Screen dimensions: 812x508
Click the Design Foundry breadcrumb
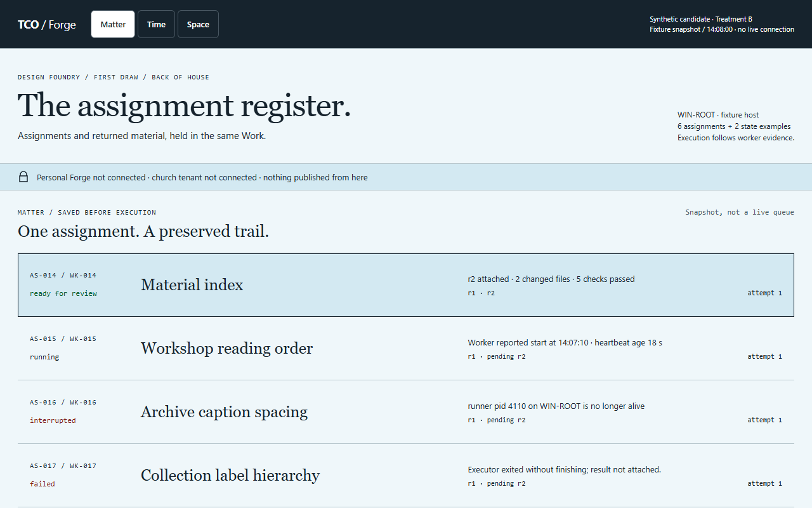[x=49, y=77]
